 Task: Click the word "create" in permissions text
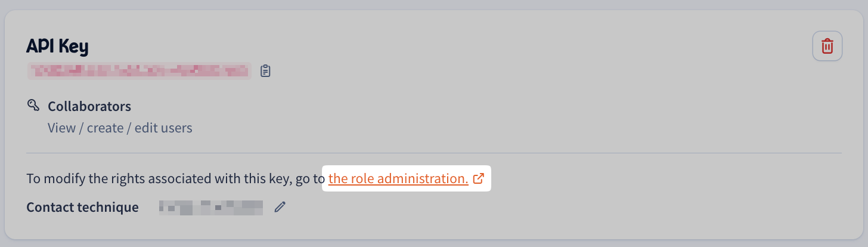pyautogui.click(x=105, y=128)
